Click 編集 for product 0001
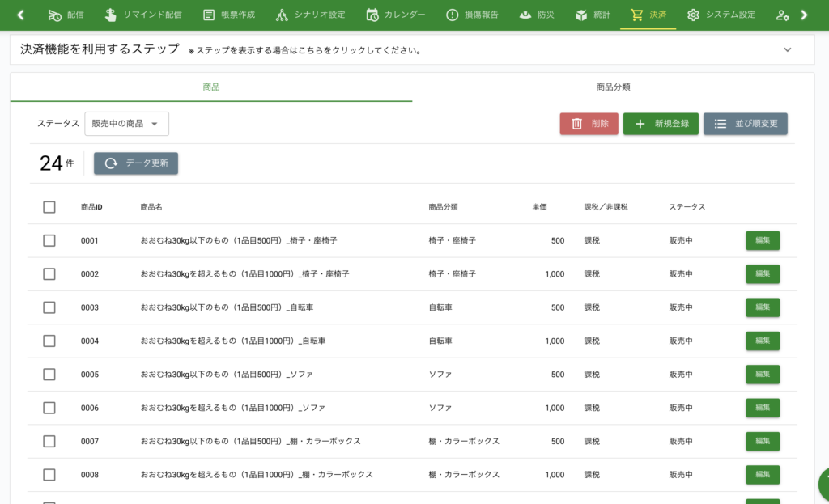 pyautogui.click(x=763, y=240)
